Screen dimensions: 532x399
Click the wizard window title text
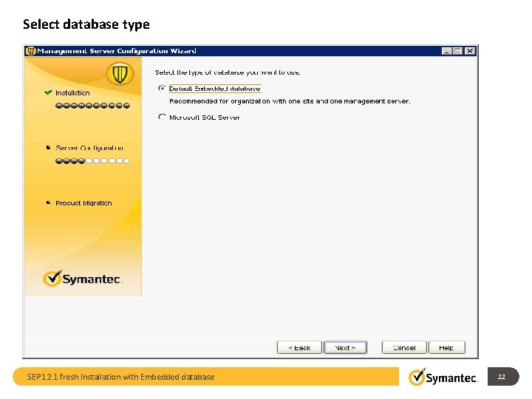[x=117, y=51]
